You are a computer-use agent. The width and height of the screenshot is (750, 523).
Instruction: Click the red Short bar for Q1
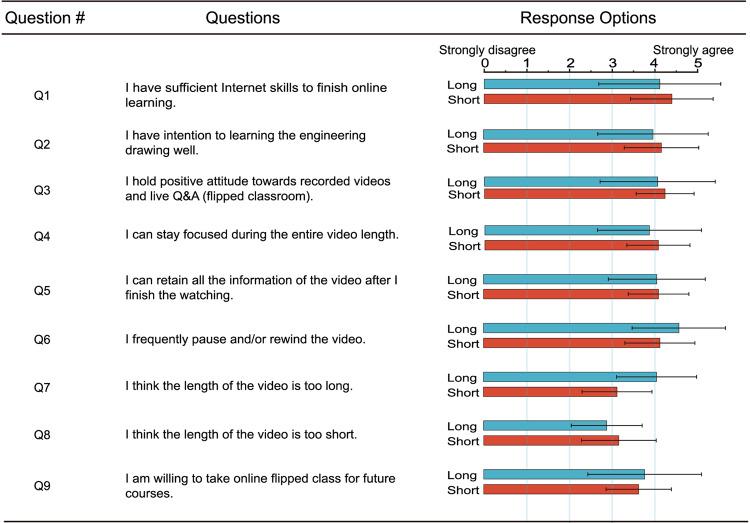[576, 99]
